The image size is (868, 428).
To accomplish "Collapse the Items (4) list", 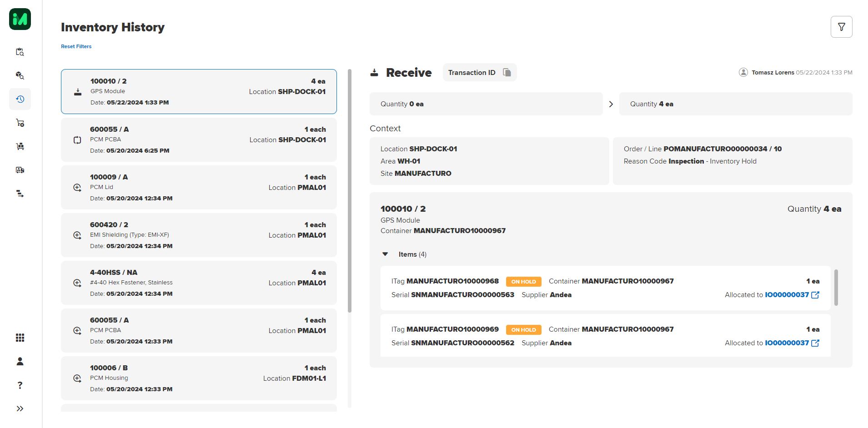I will pos(386,254).
